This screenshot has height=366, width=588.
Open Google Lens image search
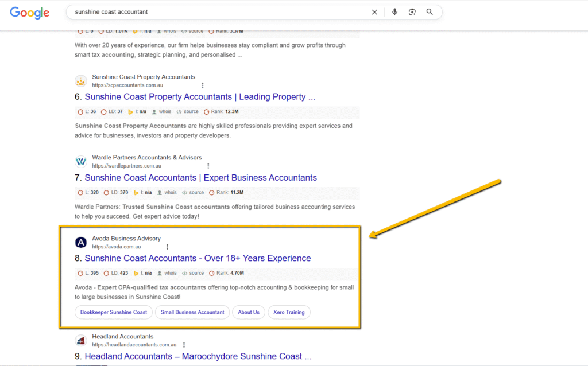click(x=412, y=12)
